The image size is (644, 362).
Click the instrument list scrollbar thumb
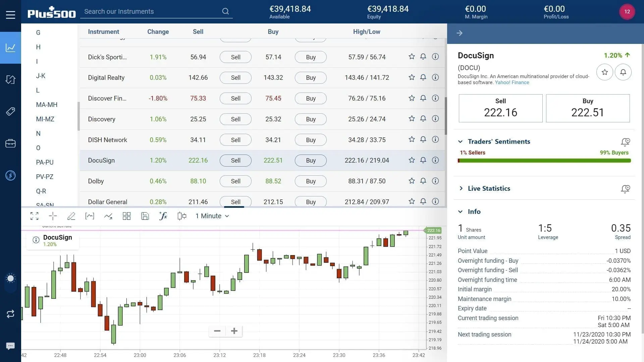tap(446, 116)
